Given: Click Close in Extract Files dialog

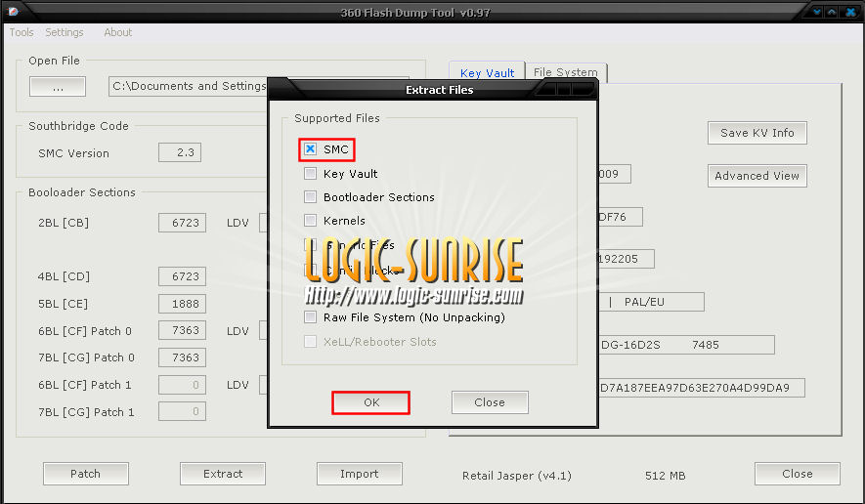Looking at the screenshot, I should [x=490, y=402].
